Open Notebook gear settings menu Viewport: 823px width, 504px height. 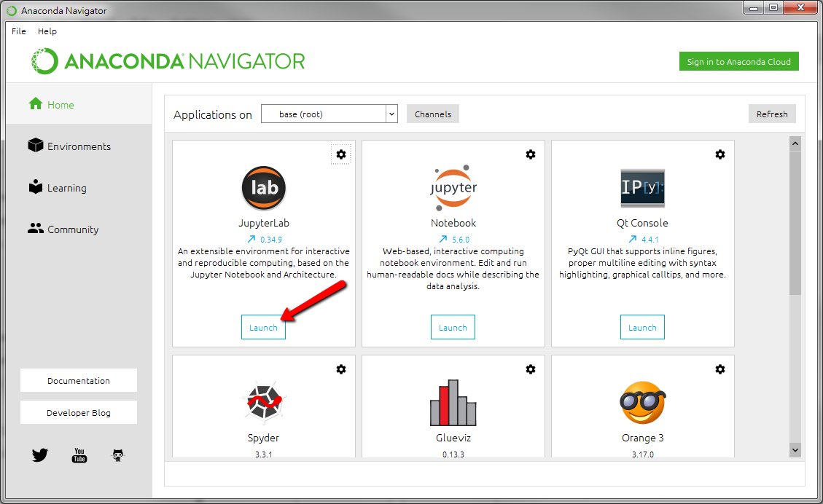click(x=531, y=154)
